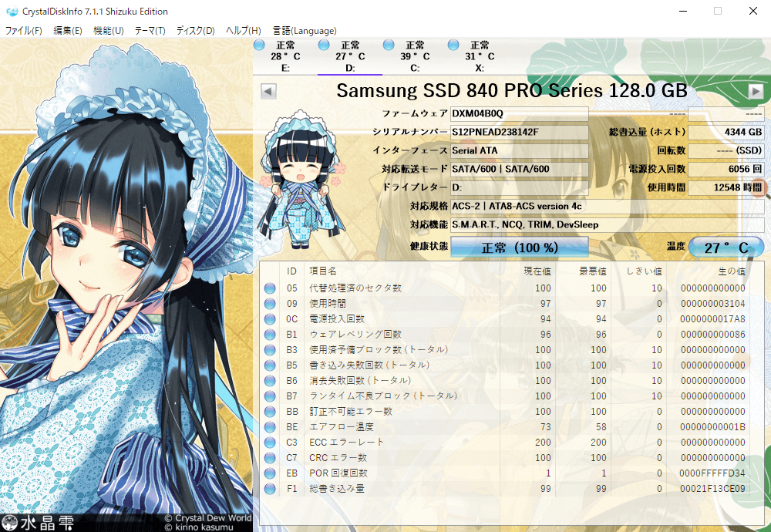Viewport: 771px width, 532px height.
Task: Click the standard field ACS-2 | ATA8-ACS
Action: click(x=608, y=206)
